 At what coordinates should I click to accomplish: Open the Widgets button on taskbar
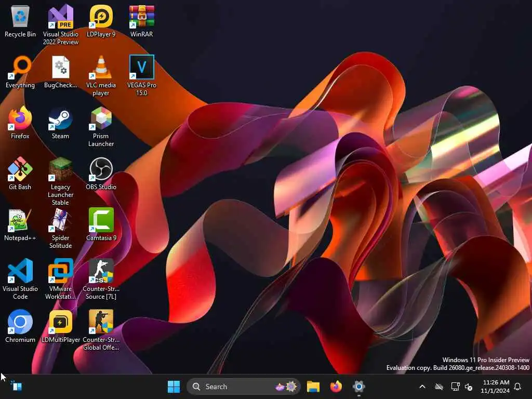pos(16,386)
